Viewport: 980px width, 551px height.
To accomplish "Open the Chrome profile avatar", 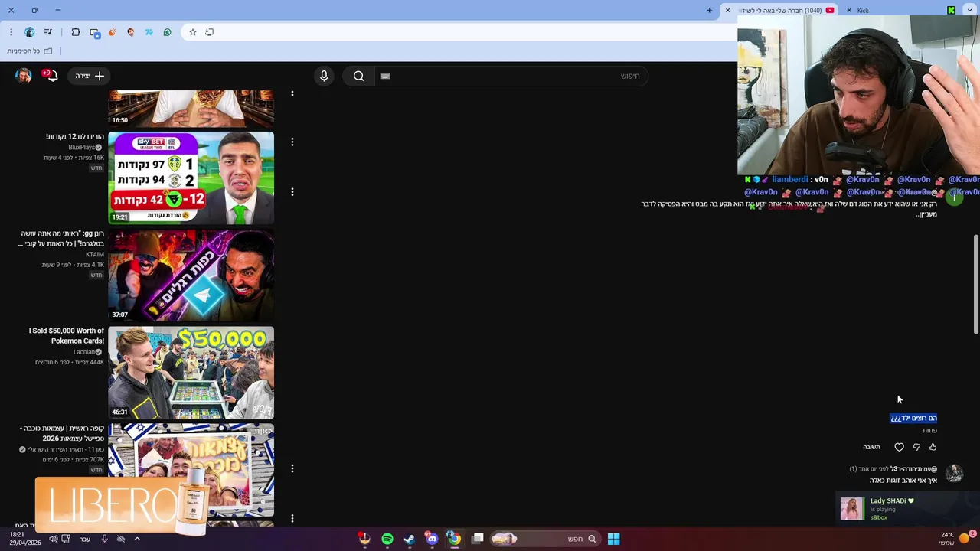I will tap(29, 32).
